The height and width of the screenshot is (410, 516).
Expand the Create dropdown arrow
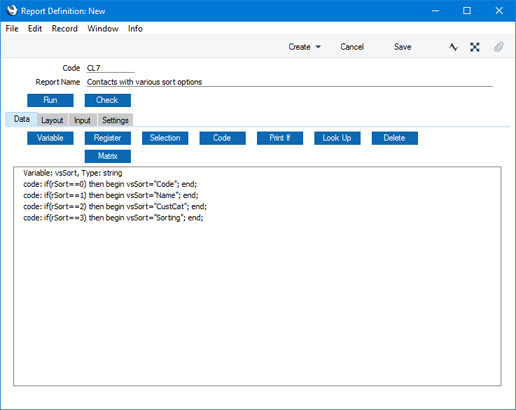(318, 47)
